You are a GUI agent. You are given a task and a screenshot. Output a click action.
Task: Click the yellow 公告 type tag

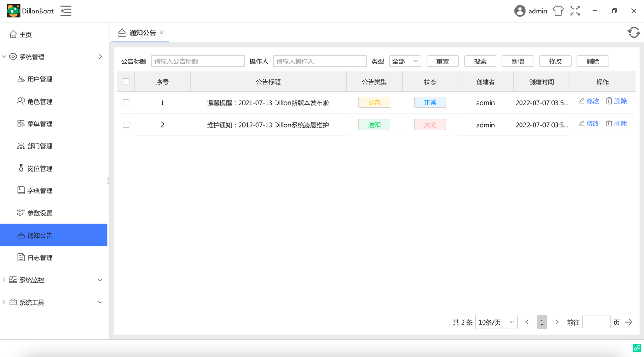pos(374,102)
